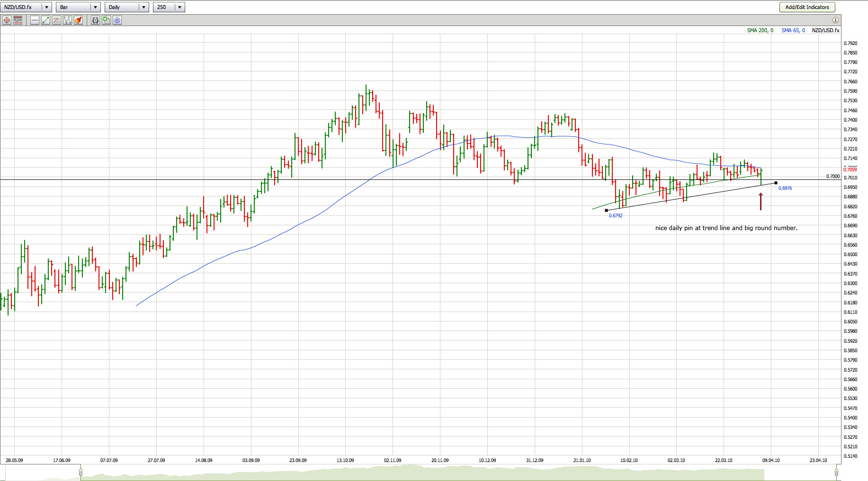Select the ABCD pattern text tool
Image resolution: width=868 pixels, height=481 pixels.
pyautogui.click(x=67, y=20)
